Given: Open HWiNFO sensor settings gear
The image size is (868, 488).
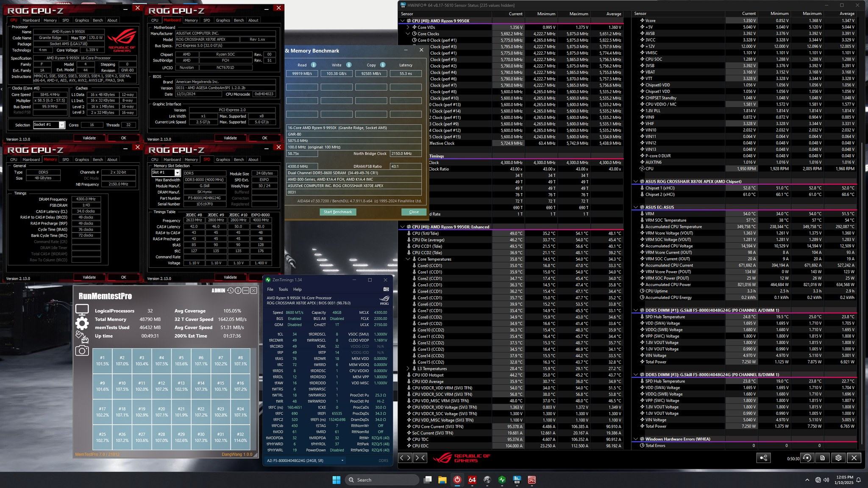Looking at the screenshot, I should pos(838,457).
